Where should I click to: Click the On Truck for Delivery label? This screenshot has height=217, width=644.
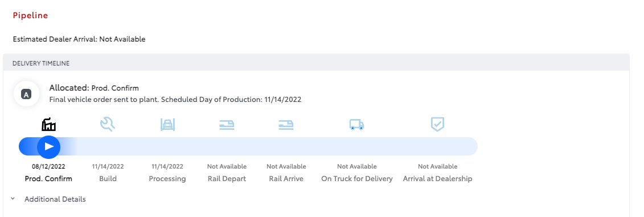pos(357,178)
